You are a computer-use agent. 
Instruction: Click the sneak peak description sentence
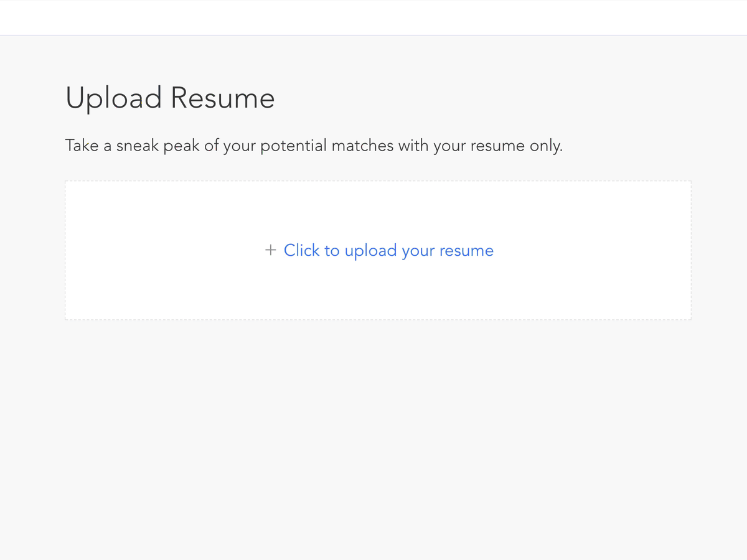(314, 146)
